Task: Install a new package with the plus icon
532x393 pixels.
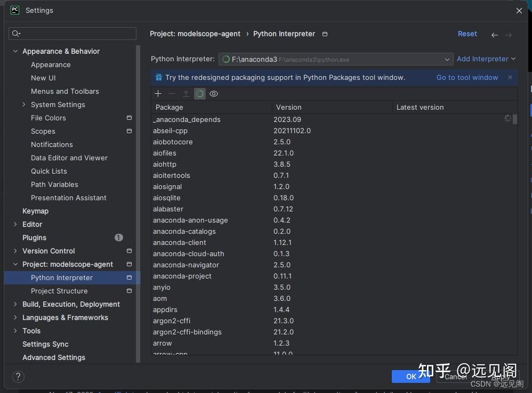Action: click(x=158, y=94)
